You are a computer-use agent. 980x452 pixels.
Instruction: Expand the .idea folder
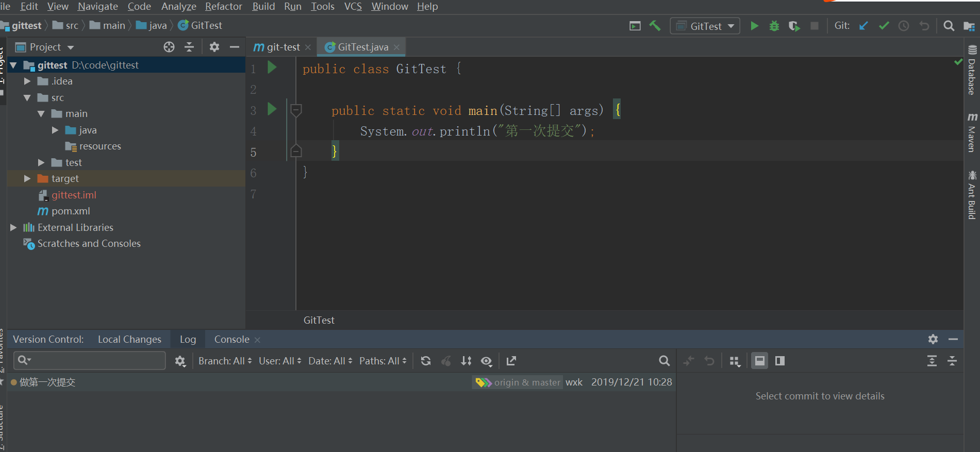(x=27, y=81)
